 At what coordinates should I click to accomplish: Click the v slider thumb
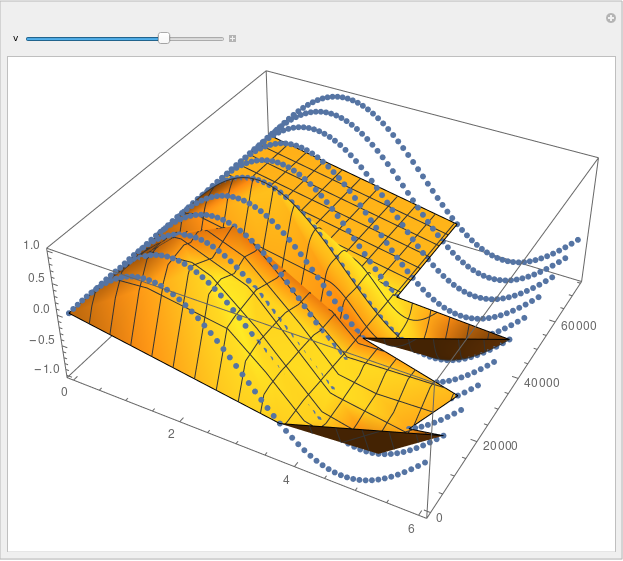coord(164,39)
